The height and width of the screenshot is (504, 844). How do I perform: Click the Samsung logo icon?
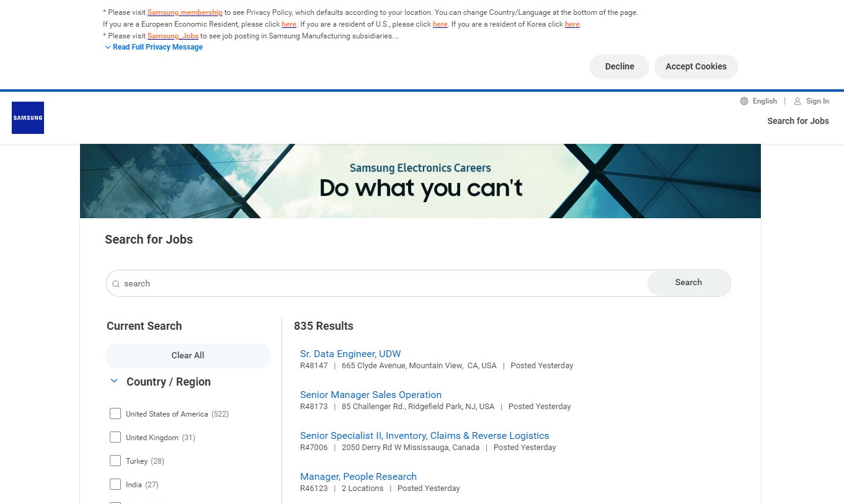[x=28, y=118]
